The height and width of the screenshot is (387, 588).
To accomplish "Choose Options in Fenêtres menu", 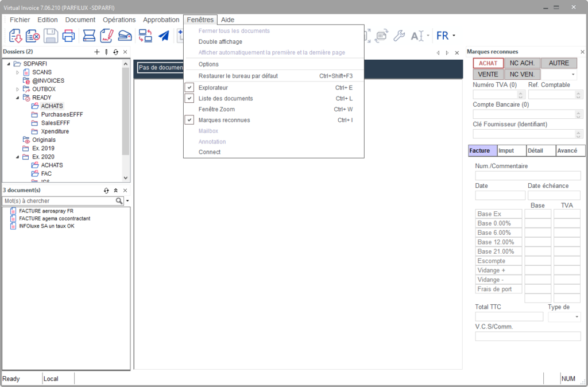I will [x=274, y=64].
